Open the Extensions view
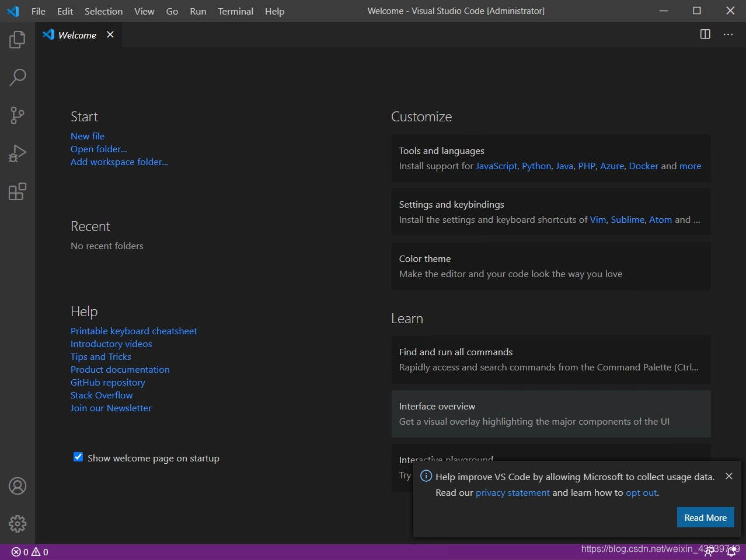Viewport: 746px width, 560px height. coord(18,191)
